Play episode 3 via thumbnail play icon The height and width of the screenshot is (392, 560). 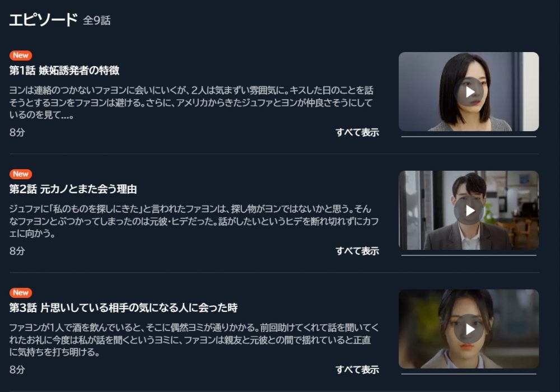point(469,329)
